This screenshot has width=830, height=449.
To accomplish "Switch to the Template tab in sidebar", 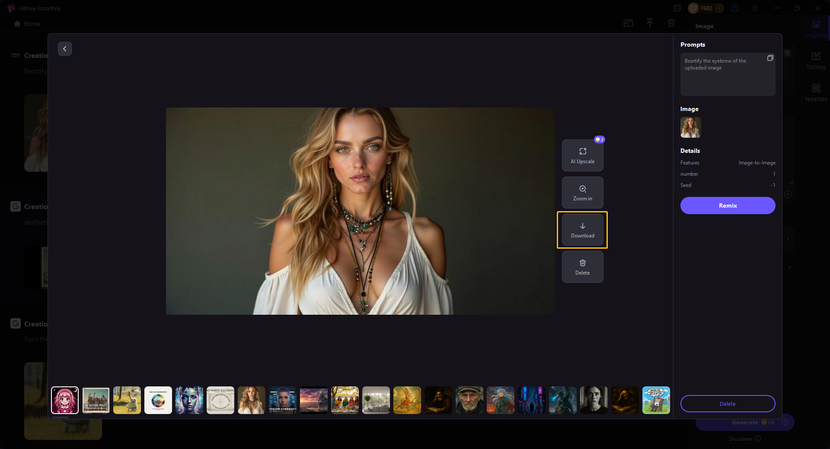I will pyautogui.click(x=816, y=92).
